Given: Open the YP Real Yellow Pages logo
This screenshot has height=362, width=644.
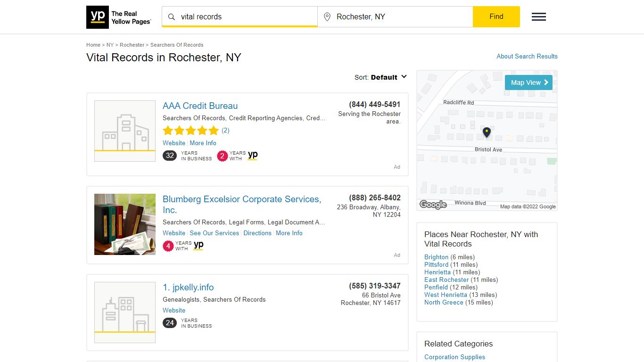Looking at the screenshot, I should point(119,17).
